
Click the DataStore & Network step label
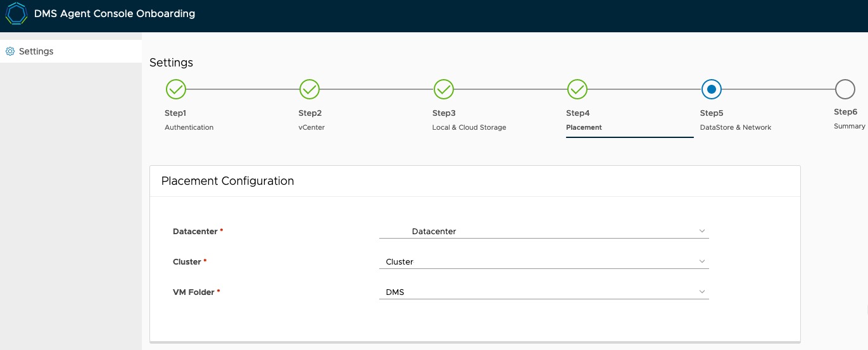coord(735,127)
